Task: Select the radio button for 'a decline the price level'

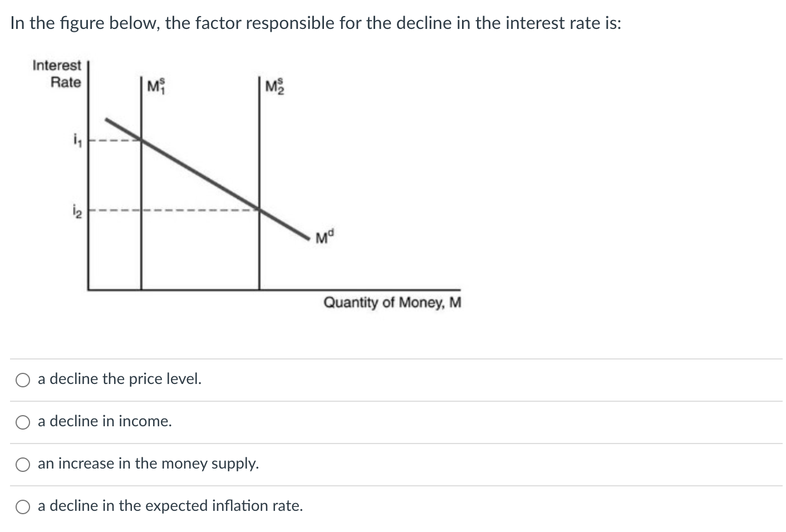Action: [x=22, y=381]
